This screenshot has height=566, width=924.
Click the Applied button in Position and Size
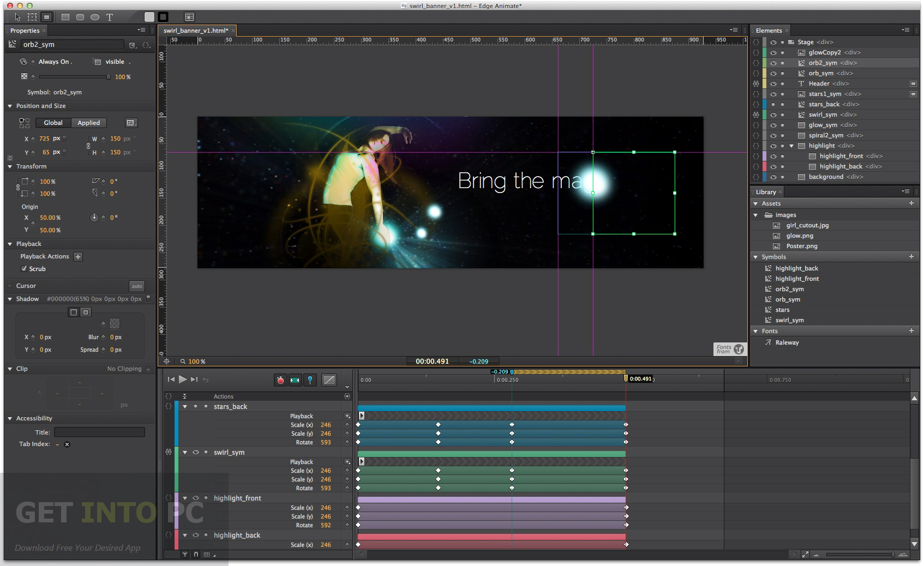pyautogui.click(x=88, y=123)
